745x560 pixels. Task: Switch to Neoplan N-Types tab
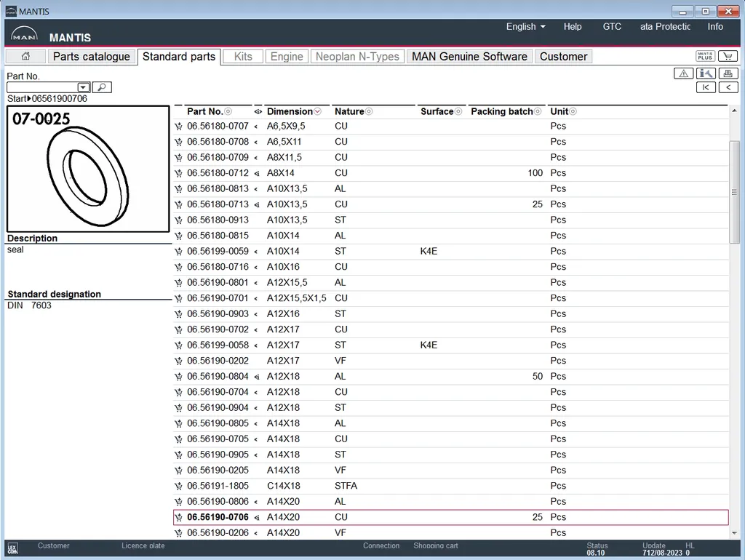tap(357, 57)
